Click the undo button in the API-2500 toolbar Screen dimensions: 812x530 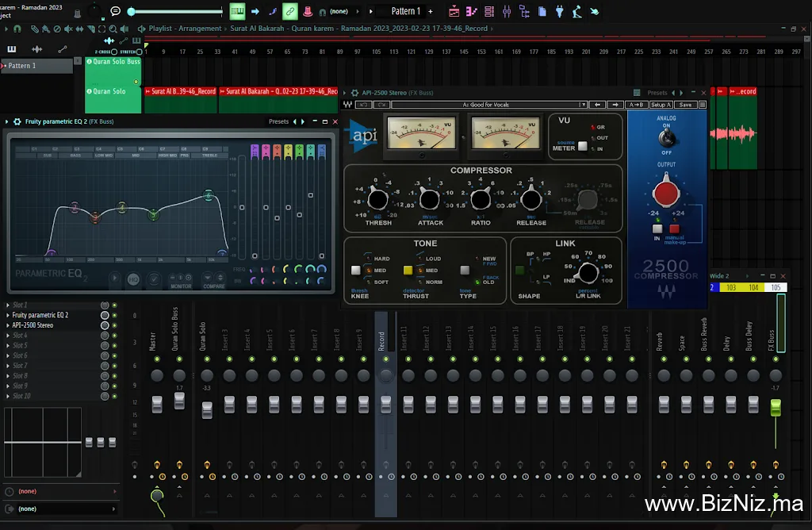click(364, 105)
